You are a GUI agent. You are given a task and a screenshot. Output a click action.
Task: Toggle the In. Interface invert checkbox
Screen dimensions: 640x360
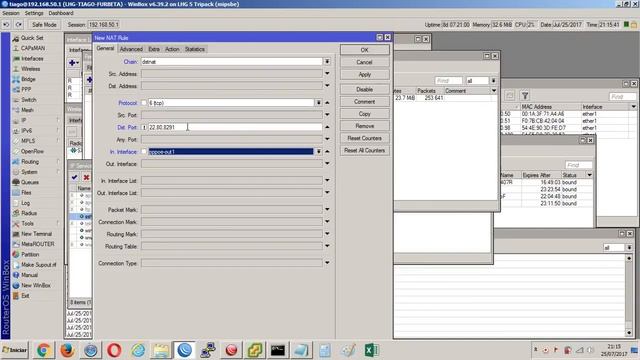tap(144, 152)
